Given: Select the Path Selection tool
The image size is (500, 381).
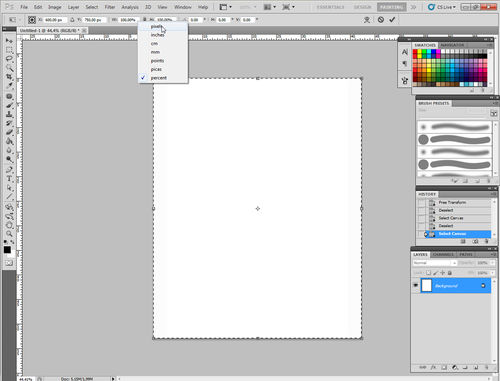Looking at the screenshot, I should [9, 188].
